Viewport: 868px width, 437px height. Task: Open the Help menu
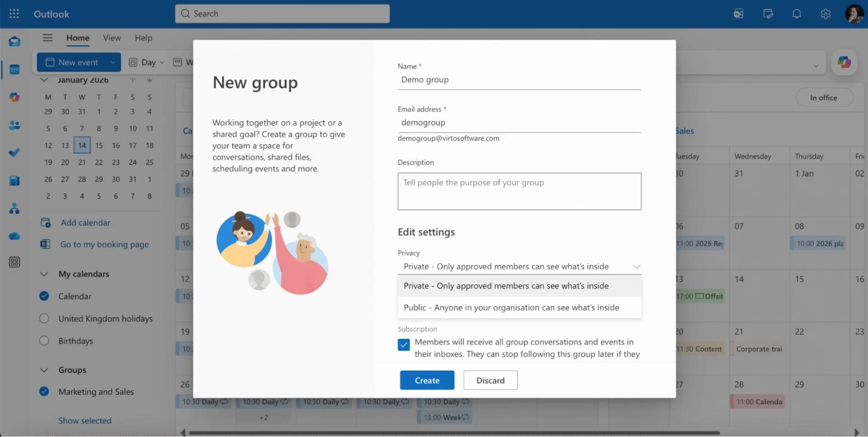click(x=143, y=38)
